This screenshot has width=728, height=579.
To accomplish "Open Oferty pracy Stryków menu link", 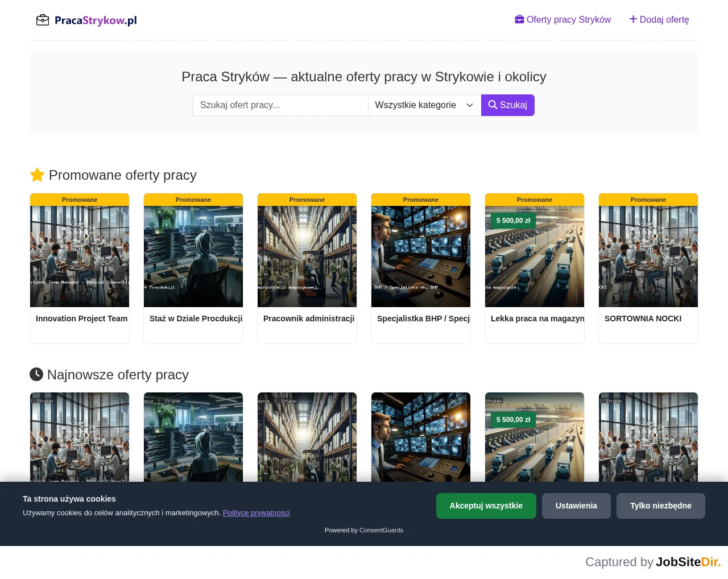I will point(563,20).
